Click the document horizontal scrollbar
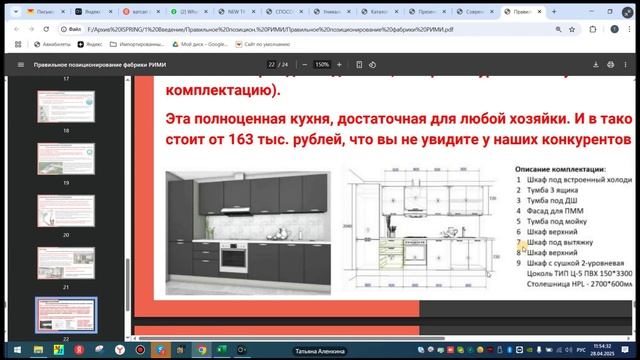640x360 pixels. [x=291, y=338]
